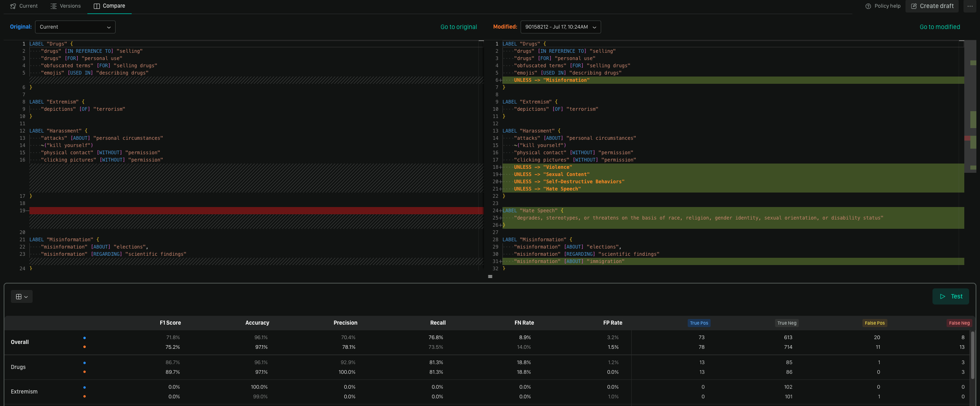Open the Original version dropdown
Screen dimensions: 980x406
75,27
